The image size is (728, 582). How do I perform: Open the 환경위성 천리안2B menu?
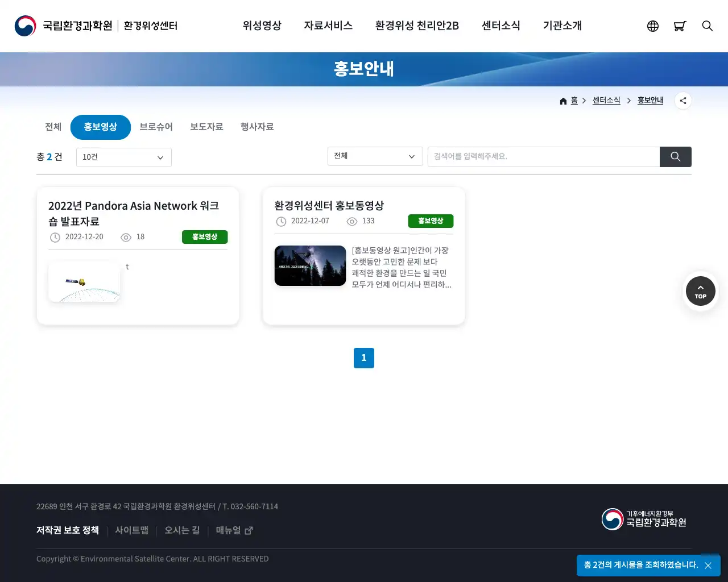pyautogui.click(x=417, y=26)
